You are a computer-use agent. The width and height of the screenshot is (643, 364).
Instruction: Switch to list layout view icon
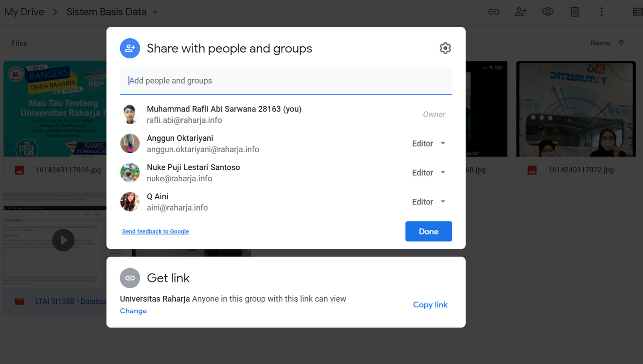click(x=637, y=12)
